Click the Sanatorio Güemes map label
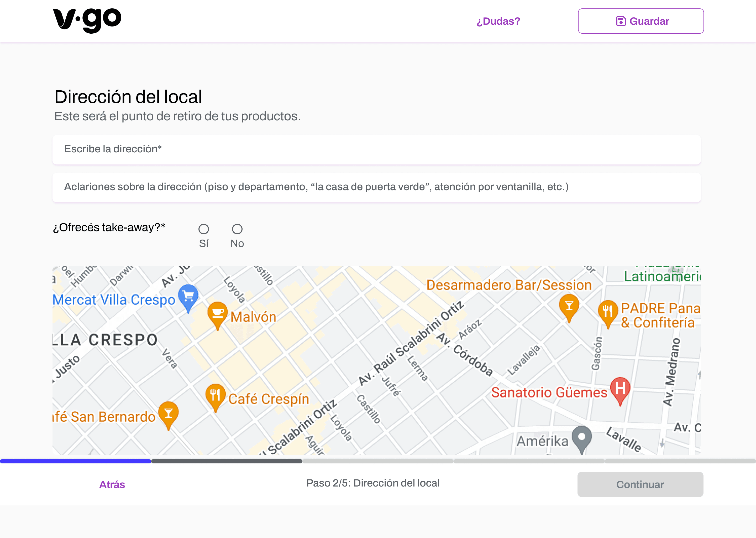This screenshot has height=538, width=756. (x=549, y=392)
